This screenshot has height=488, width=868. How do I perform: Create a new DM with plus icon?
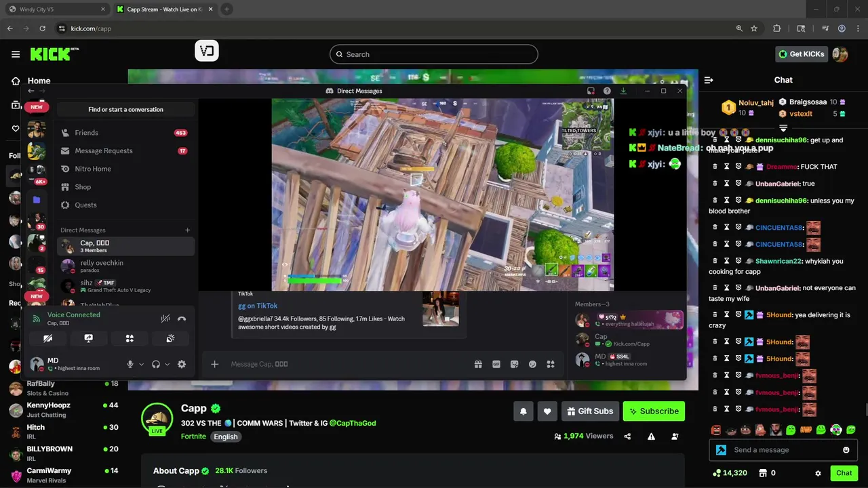(188, 230)
